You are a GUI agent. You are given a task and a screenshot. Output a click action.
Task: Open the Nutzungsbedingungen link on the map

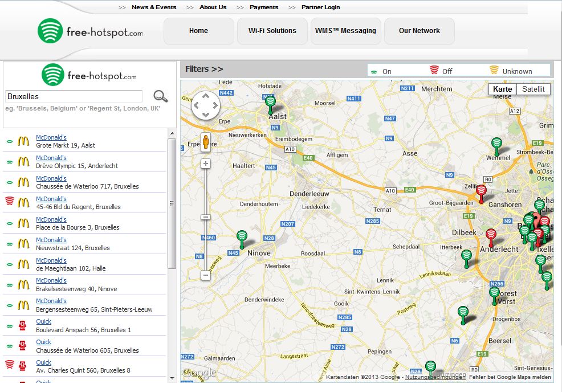point(435,377)
